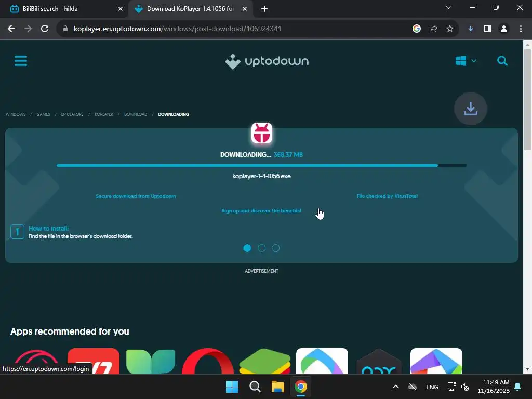Open the Uptodown hamburger menu
Screen dimensions: 532x399
[x=21, y=61]
